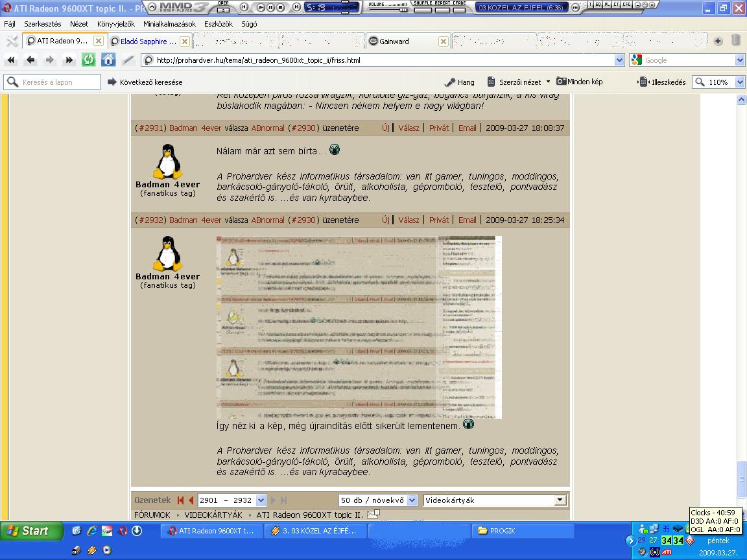Open Szerzői nézet dropdown arrow
Image resolution: width=747 pixels, height=560 pixels.
548,82
